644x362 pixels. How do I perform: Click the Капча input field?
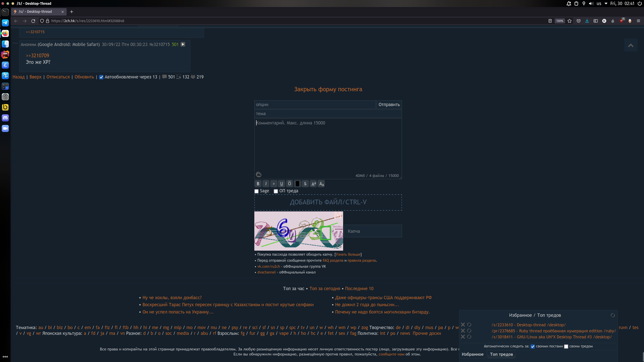coord(373,231)
